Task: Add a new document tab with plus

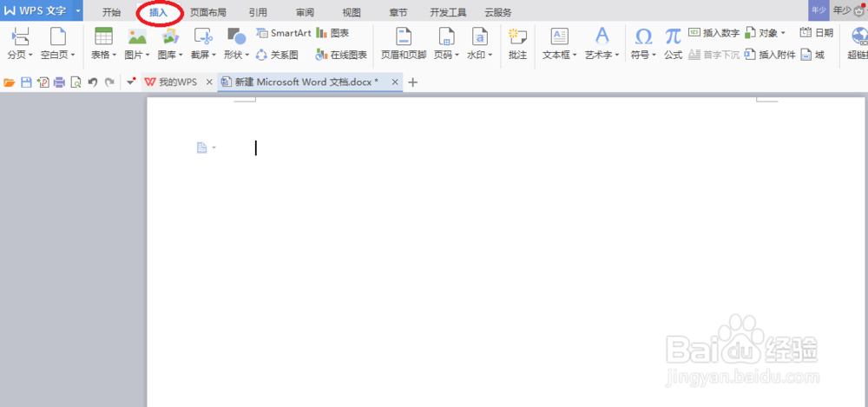Action: [412, 82]
